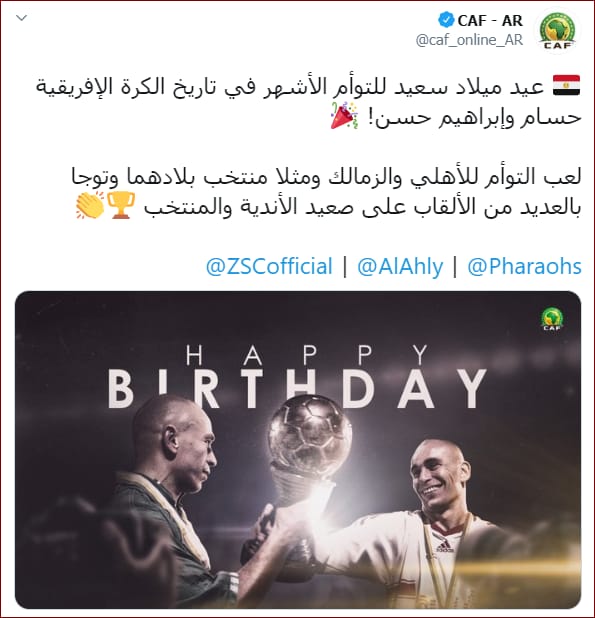Screen dimensions: 595x618
Task: Click the adidas logo on the white shirt
Action: 445,548
